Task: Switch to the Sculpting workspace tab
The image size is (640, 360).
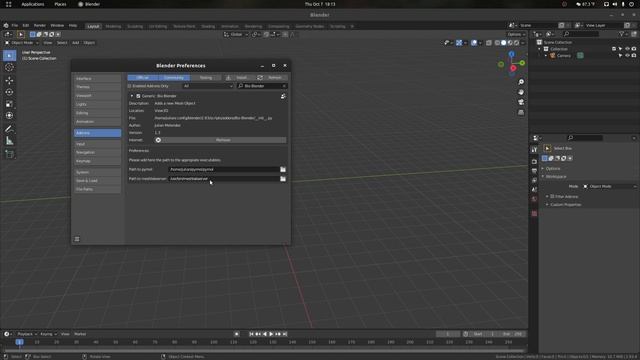Action: (x=135, y=27)
